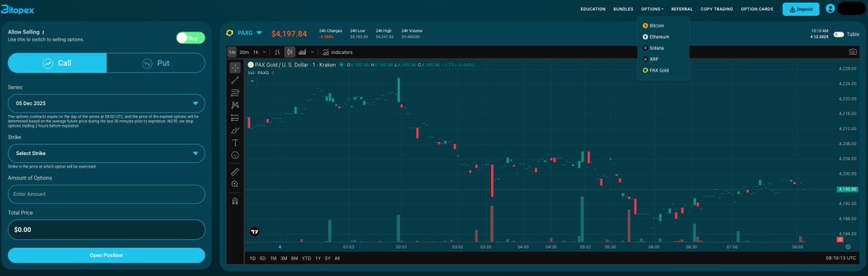
Task: Toggle the Table view switch
Action: point(838,34)
